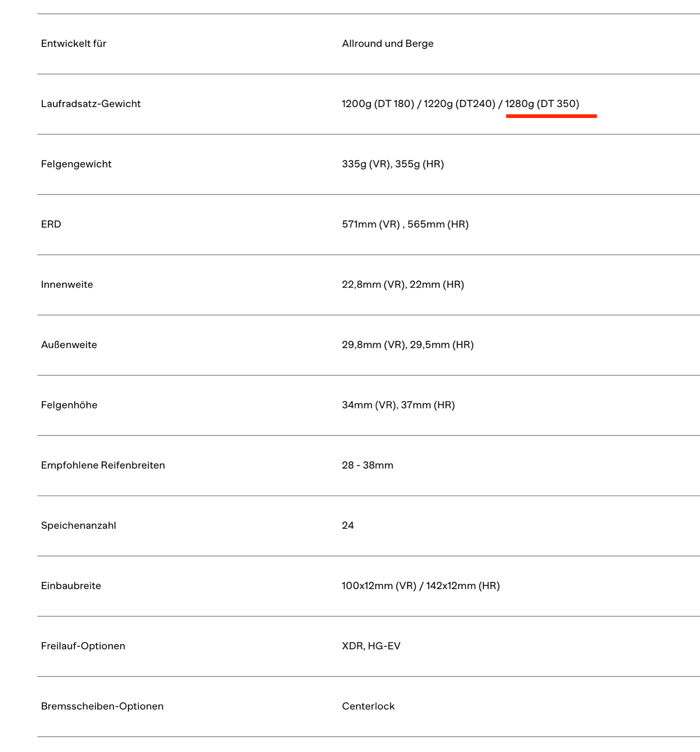The width and height of the screenshot is (700, 752).
Task: Click the Speichenanzahl value "24"
Action: point(348,525)
